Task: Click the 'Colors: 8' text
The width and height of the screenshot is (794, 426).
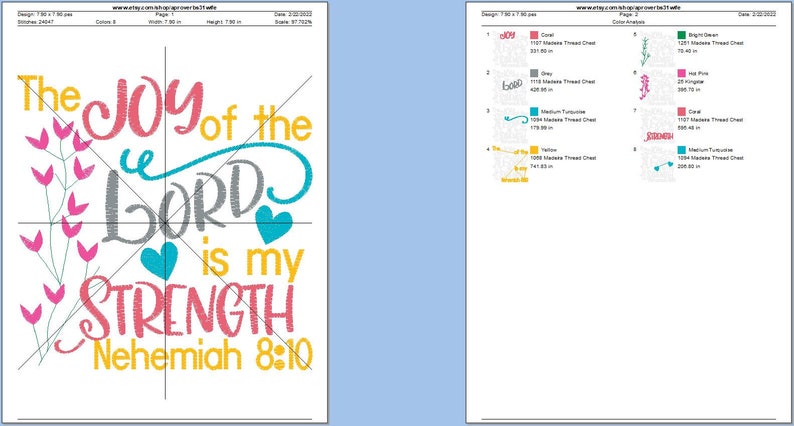Action: (x=105, y=22)
